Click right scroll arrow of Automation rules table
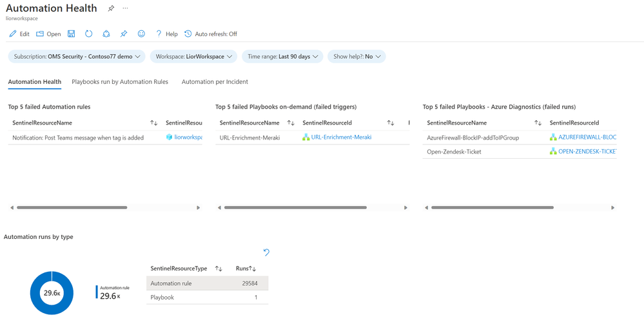The height and width of the screenshot is (326, 644). [199, 208]
